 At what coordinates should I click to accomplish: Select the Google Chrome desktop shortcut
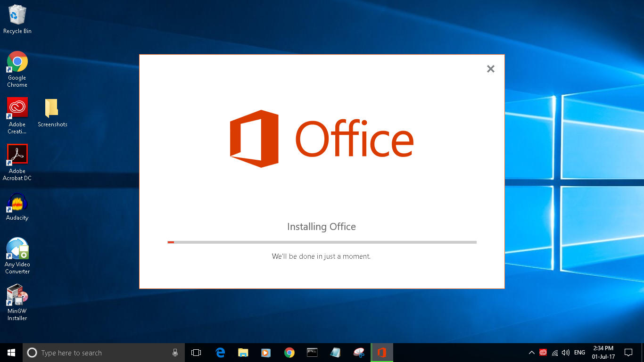coord(17,69)
